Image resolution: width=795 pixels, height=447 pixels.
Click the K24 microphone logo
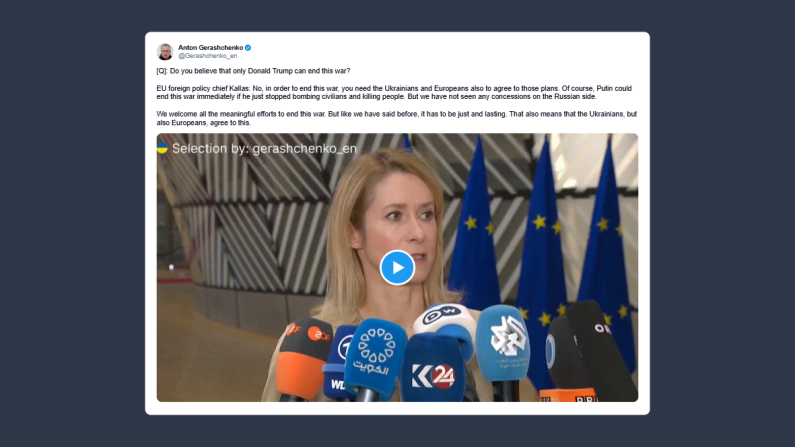pos(433,376)
